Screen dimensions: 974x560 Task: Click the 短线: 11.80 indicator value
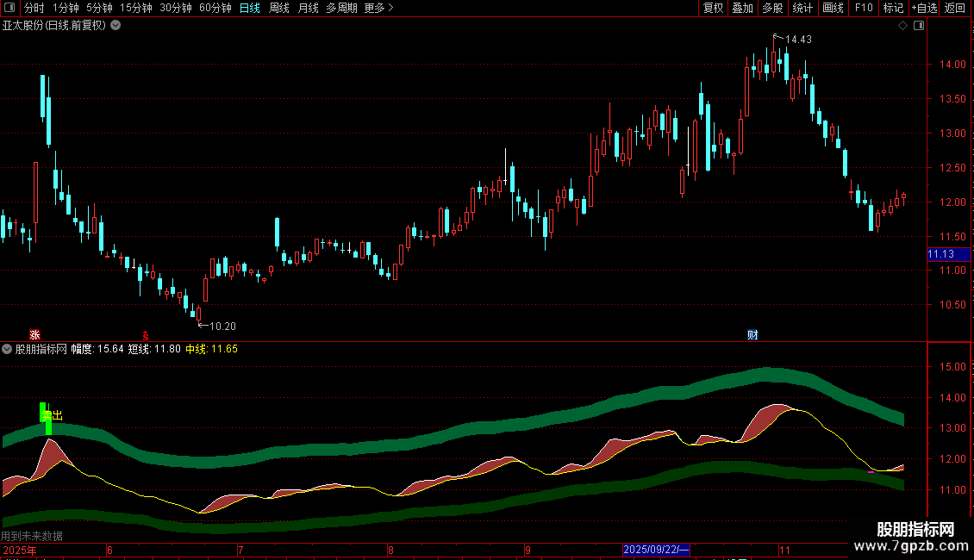click(x=154, y=349)
